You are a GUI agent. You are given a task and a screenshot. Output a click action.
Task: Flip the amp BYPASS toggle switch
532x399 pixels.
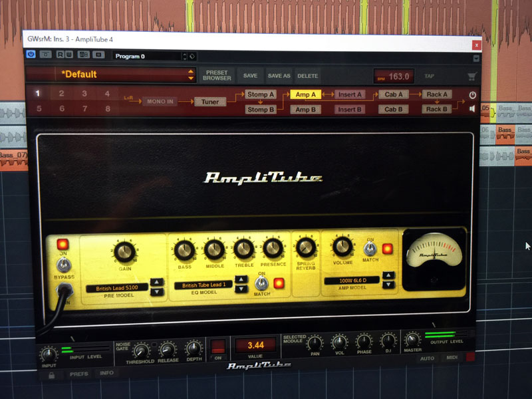coord(63,265)
